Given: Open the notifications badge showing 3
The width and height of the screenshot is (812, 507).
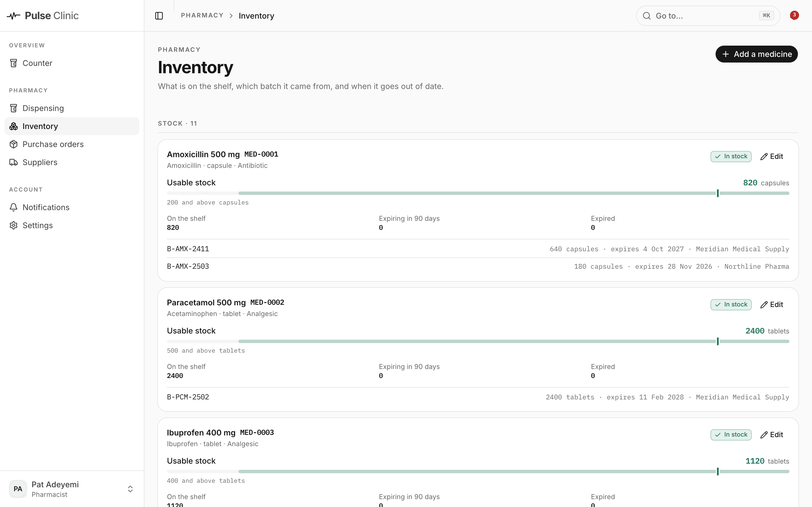Looking at the screenshot, I should point(794,15).
